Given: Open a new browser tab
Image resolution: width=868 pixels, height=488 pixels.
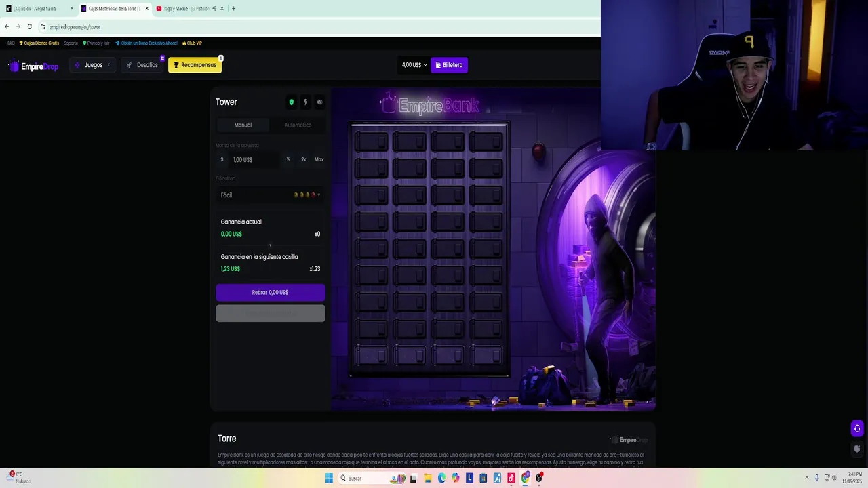Looking at the screenshot, I should [x=233, y=9].
